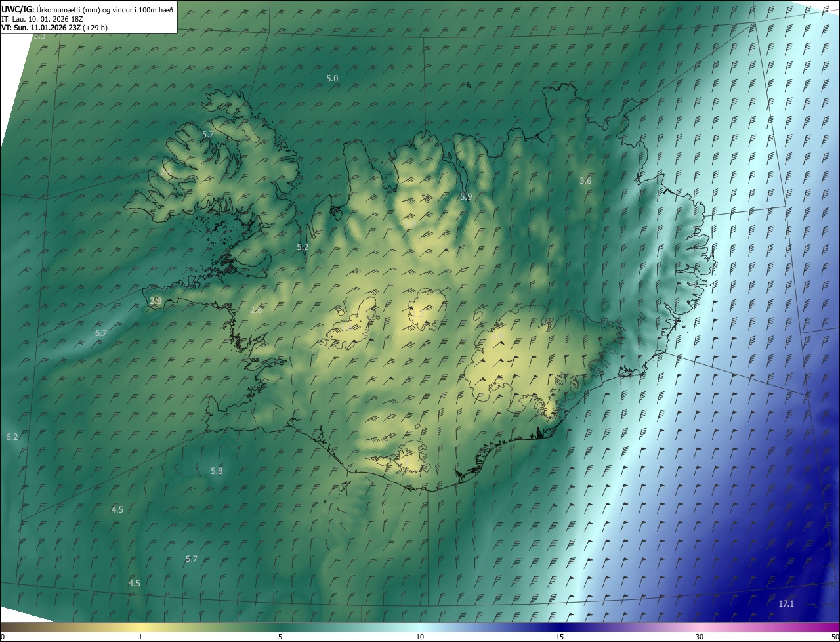Click the 5.7 value in the sea south of Iceland

(x=192, y=559)
